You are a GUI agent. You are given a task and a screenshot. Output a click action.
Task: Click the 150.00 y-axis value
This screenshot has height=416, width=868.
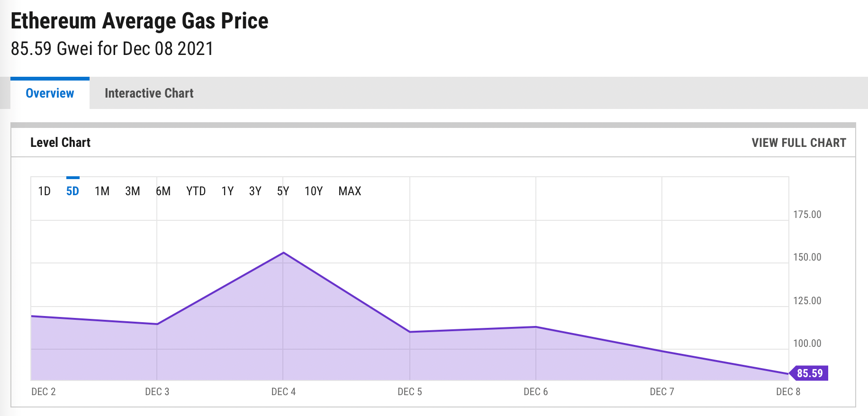tap(807, 257)
